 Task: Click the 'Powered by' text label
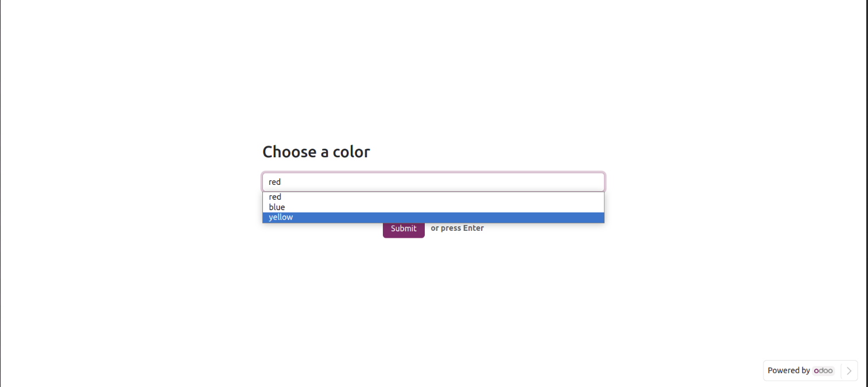[788, 371]
